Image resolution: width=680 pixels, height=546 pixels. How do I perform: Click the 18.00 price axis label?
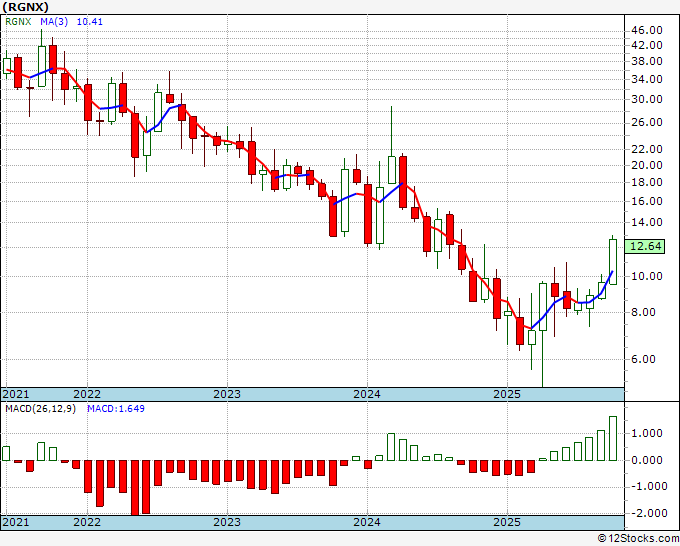tap(647, 182)
